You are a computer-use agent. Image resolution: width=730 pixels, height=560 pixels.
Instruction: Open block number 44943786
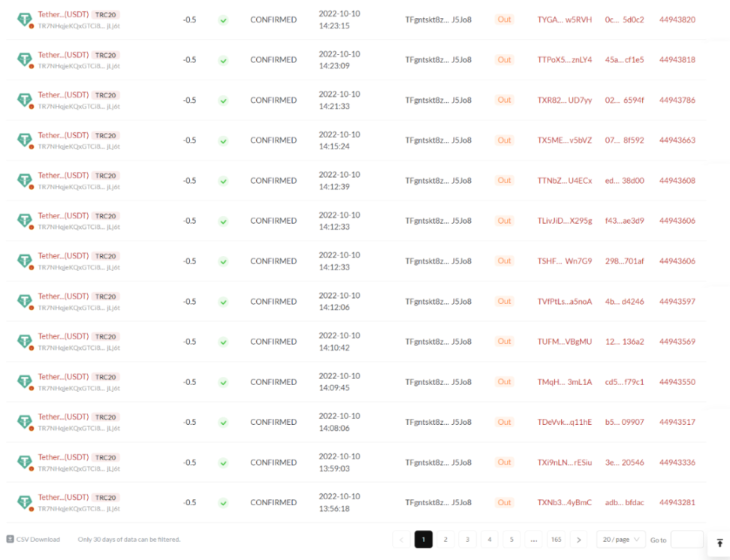pyautogui.click(x=677, y=100)
